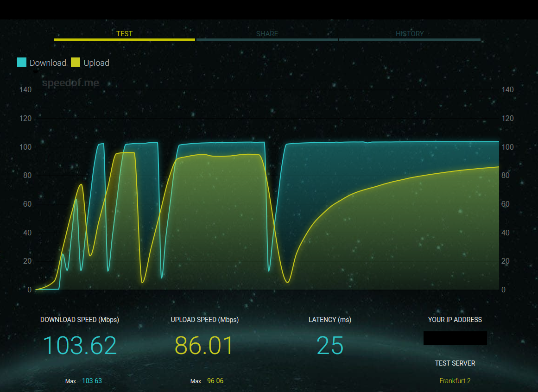Viewport: 538px width, 392px height.
Task: Click the UPLOAD SPEED (Mbps) heading
Action: coord(205,320)
